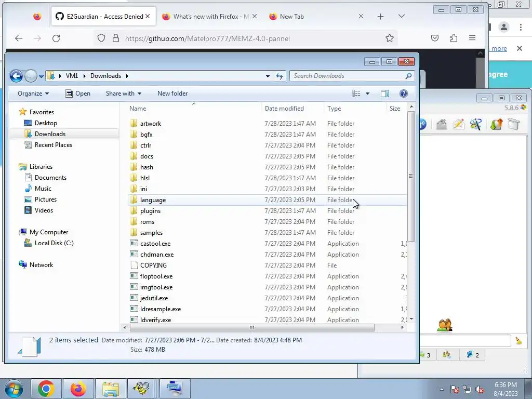
Task: Click the magnifier icon in Search Downloads
Action: [408, 76]
